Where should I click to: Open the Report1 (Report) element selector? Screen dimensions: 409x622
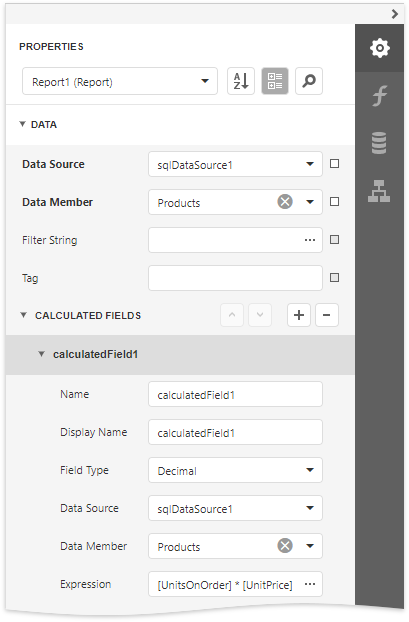(120, 81)
